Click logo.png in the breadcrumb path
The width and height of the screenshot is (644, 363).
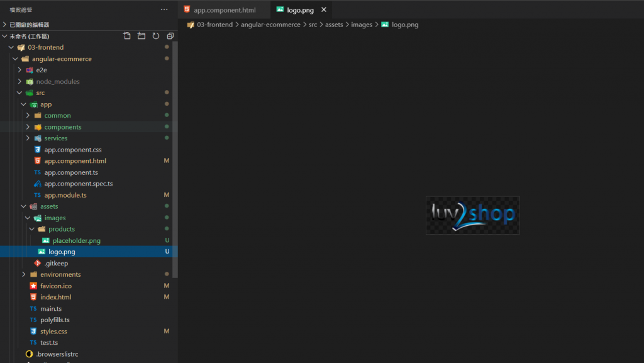405,25
